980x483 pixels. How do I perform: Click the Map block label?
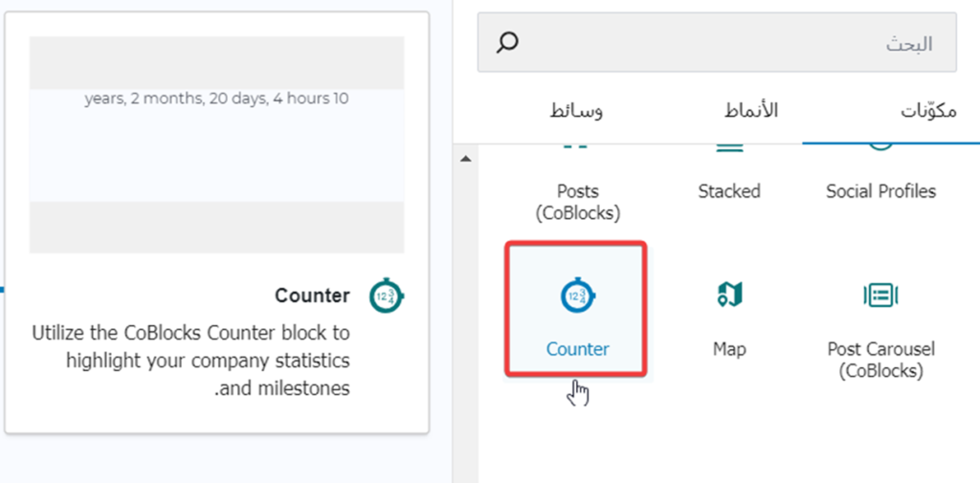729,349
